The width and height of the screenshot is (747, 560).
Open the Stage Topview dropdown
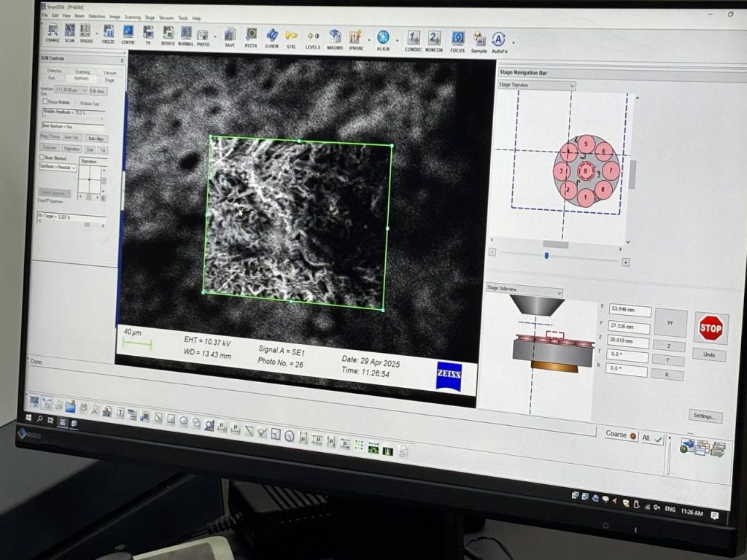(536, 85)
